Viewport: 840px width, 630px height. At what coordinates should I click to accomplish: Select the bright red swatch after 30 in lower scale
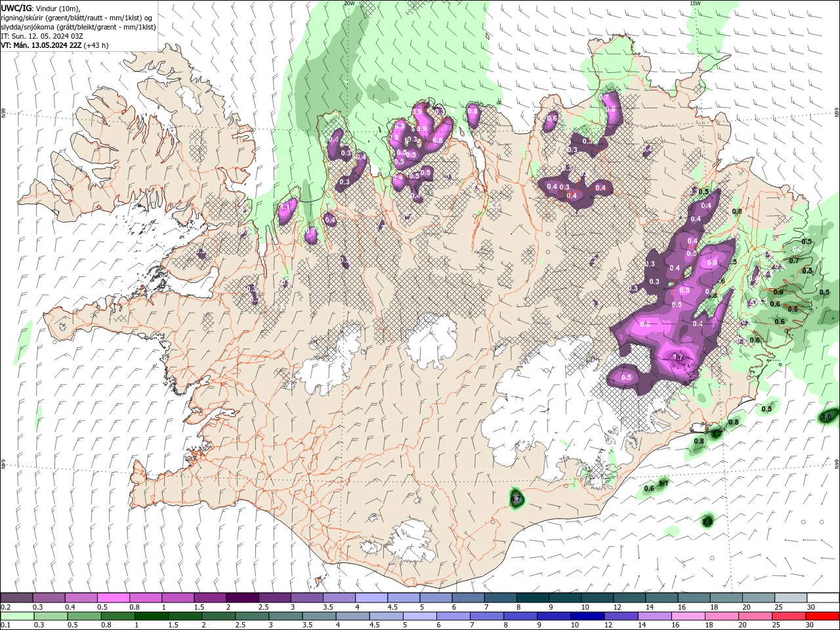pyautogui.click(x=822, y=616)
